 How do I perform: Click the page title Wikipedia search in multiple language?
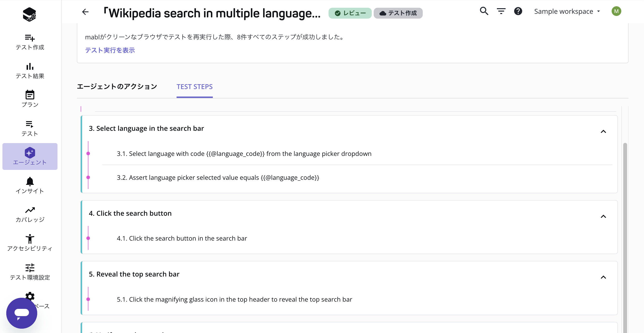coord(212,13)
